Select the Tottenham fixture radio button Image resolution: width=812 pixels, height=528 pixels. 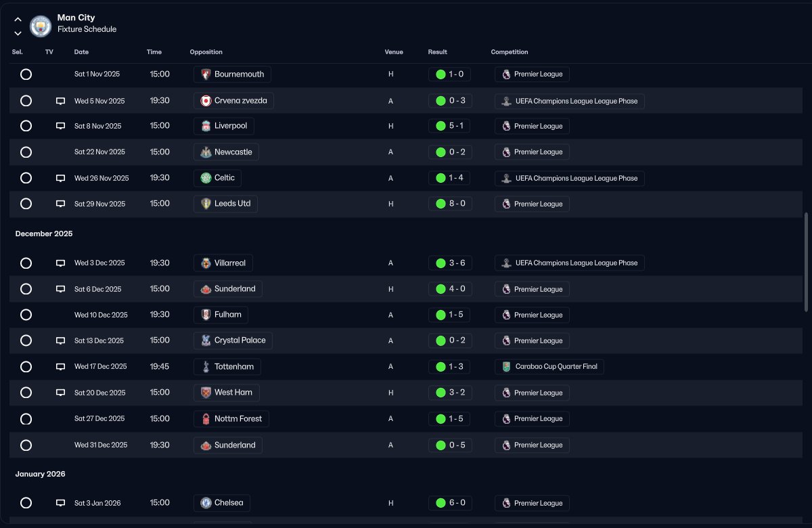[26, 367]
